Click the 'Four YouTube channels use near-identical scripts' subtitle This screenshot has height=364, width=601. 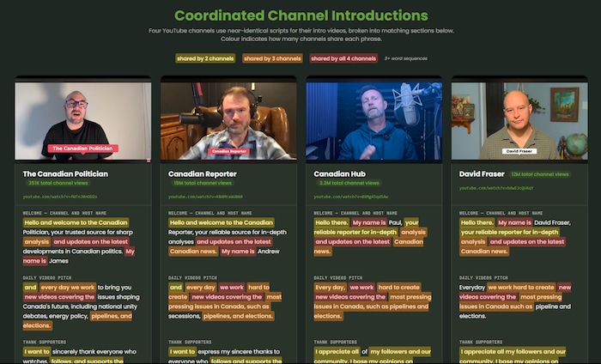[300, 31]
